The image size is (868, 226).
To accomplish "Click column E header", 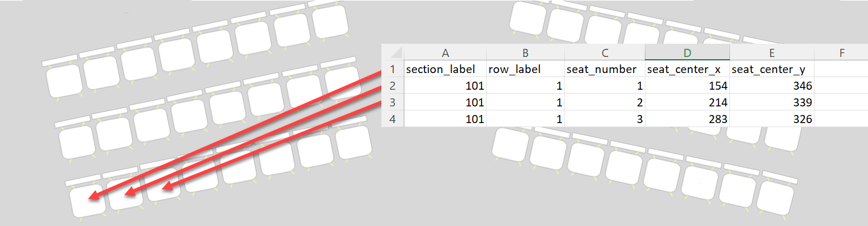I will point(772,52).
